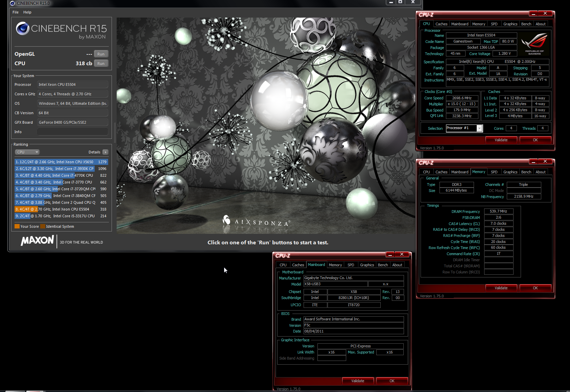Switch to Mainboard tab in top CPU-Z window
The height and width of the screenshot is (392, 570).
click(x=460, y=24)
